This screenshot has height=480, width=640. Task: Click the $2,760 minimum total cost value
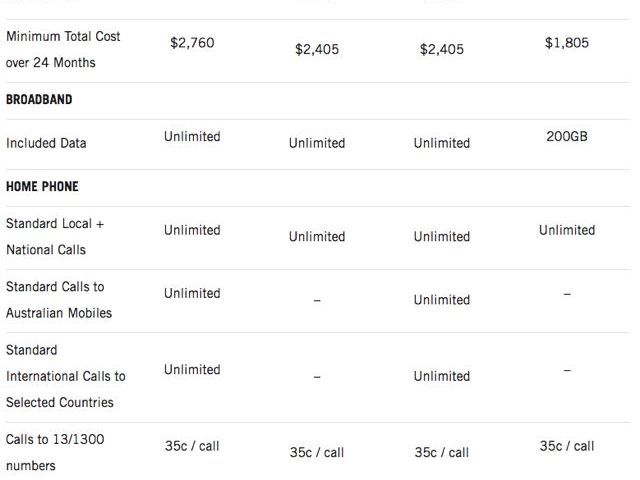pyautogui.click(x=192, y=43)
